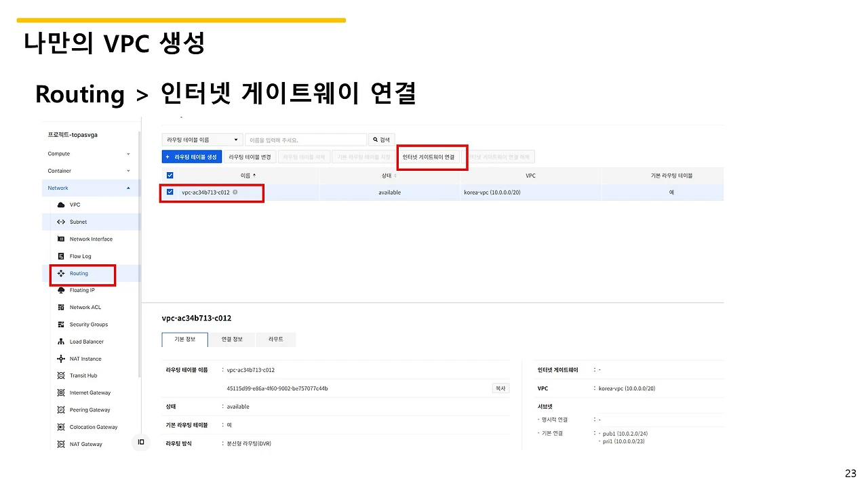The width and height of the screenshot is (868, 488).
Task: Open the 라우트 tab
Action: (x=276, y=338)
